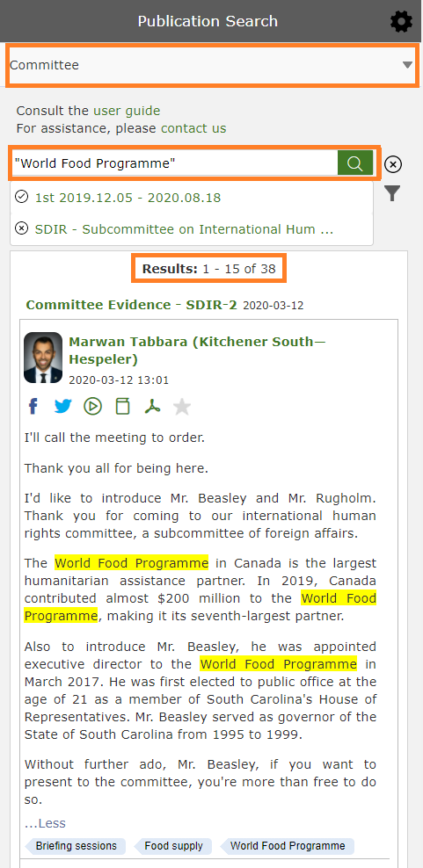The height and width of the screenshot is (868, 423).
Task: Follow the contact us link
Action: tap(193, 128)
